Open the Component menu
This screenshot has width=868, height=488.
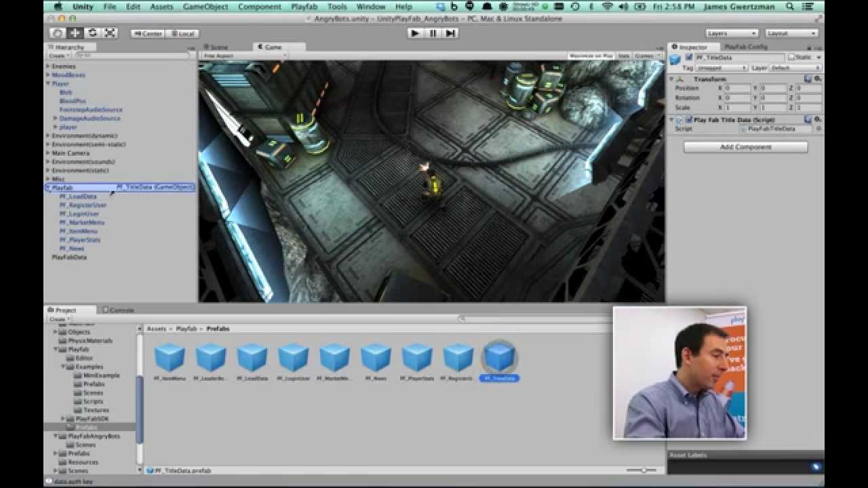click(260, 6)
